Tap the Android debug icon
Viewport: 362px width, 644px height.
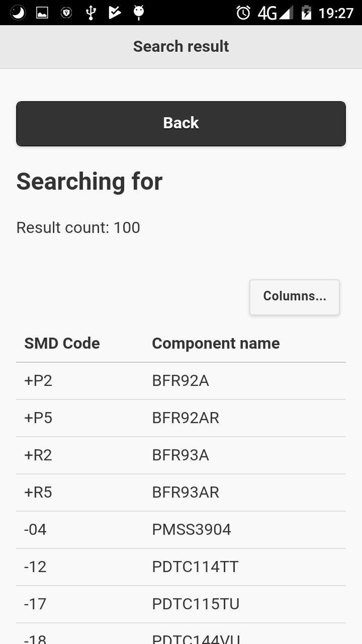click(139, 13)
